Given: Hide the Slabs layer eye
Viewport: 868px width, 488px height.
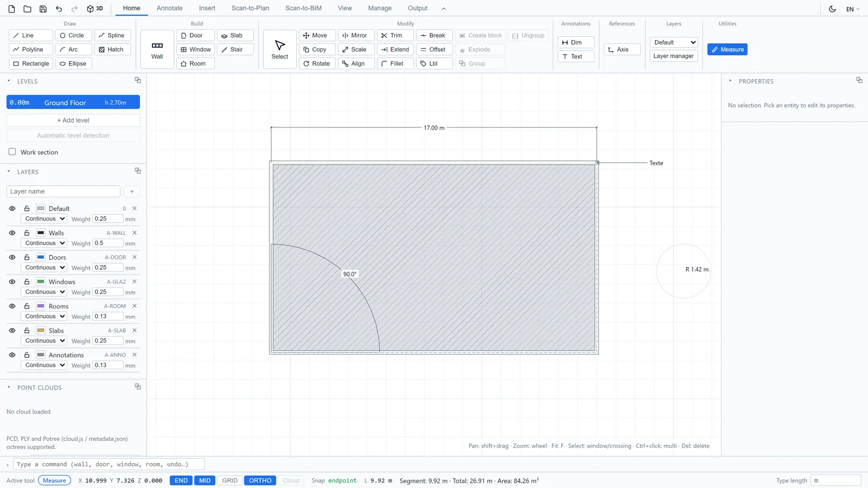Looking at the screenshot, I should (12, 330).
